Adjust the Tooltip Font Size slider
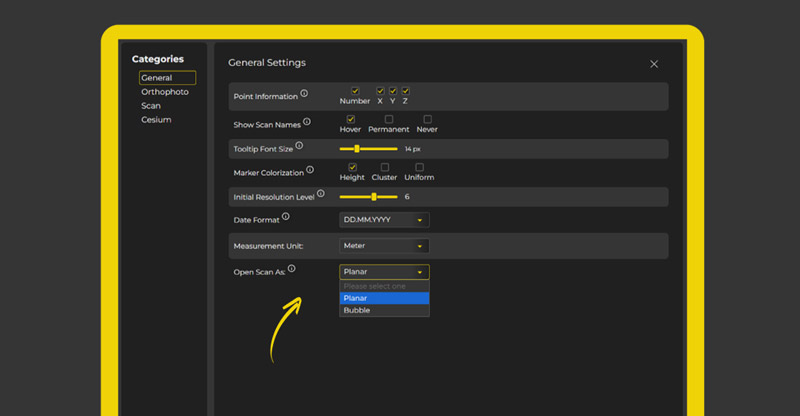 point(357,149)
